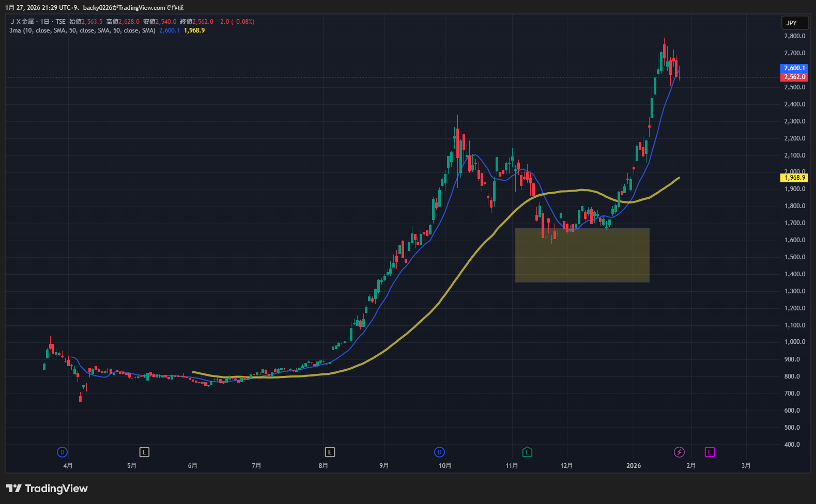This screenshot has height=504, width=816.
Task: Click the green earnings marker near November
Action: point(527,452)
